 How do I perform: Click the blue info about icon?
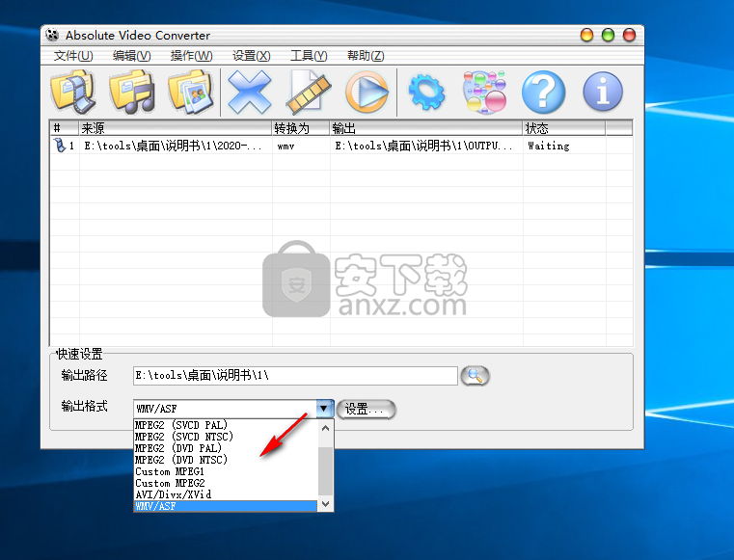point(603,92)
